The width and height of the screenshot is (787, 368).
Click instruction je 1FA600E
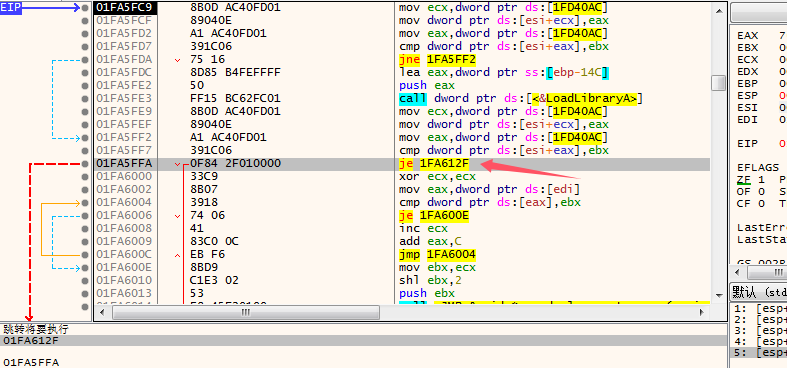[x=434, y=215]
